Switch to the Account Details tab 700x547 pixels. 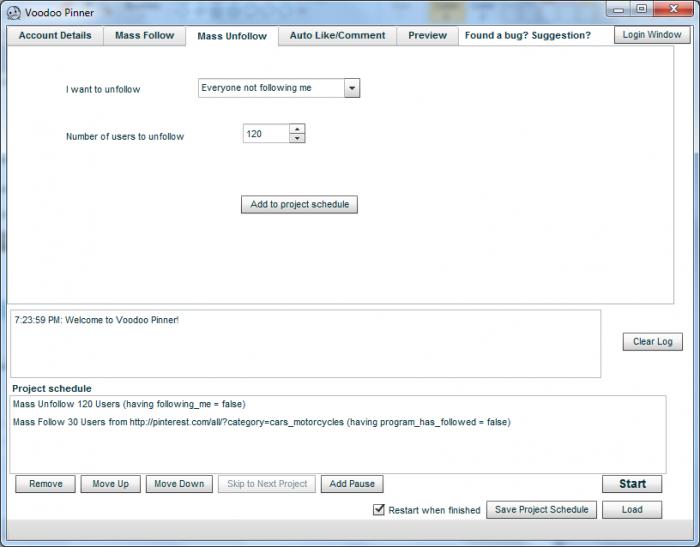click(55, 36)
